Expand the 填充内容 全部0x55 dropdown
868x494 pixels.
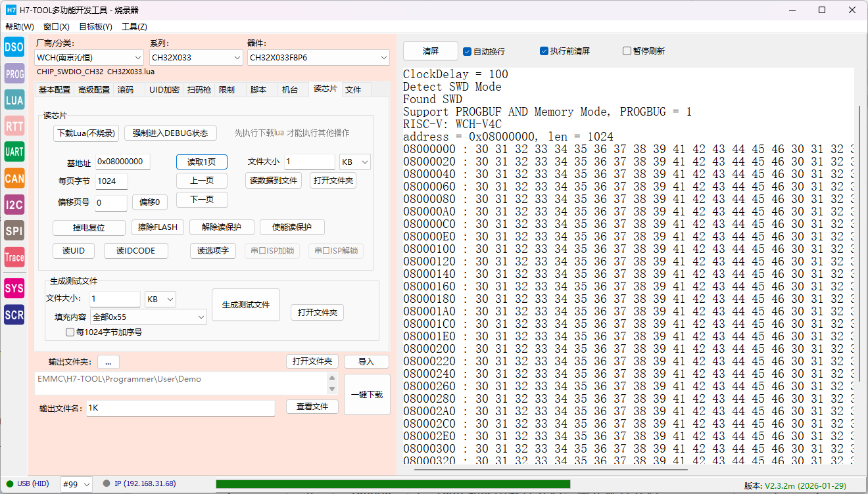click(149, 317)
